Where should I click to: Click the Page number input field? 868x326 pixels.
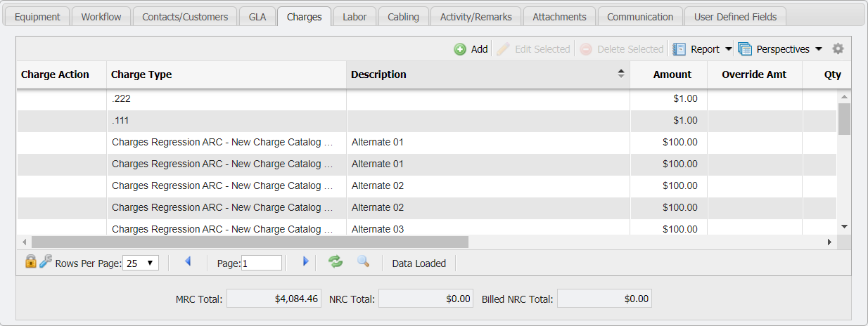coord(262,263)
